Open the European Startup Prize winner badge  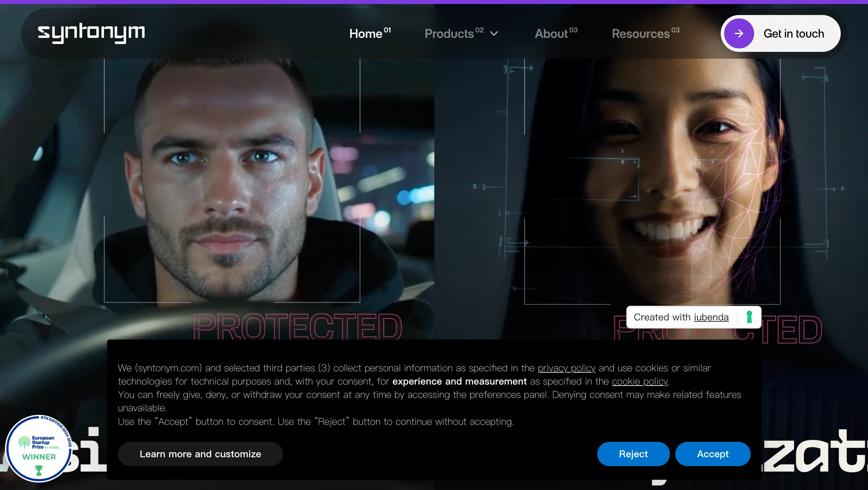39,448
